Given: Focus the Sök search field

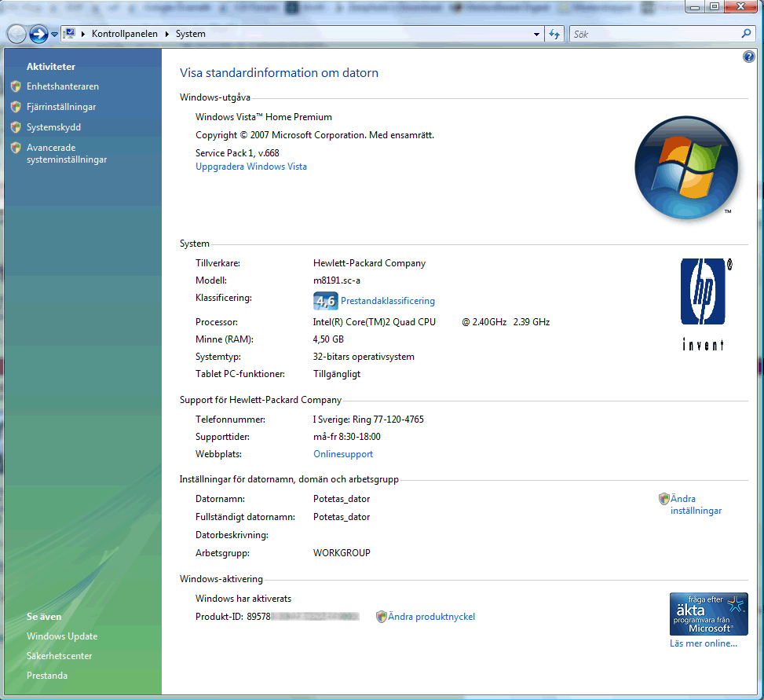Looking at the screenshot, I should click(x=655, y=34).
